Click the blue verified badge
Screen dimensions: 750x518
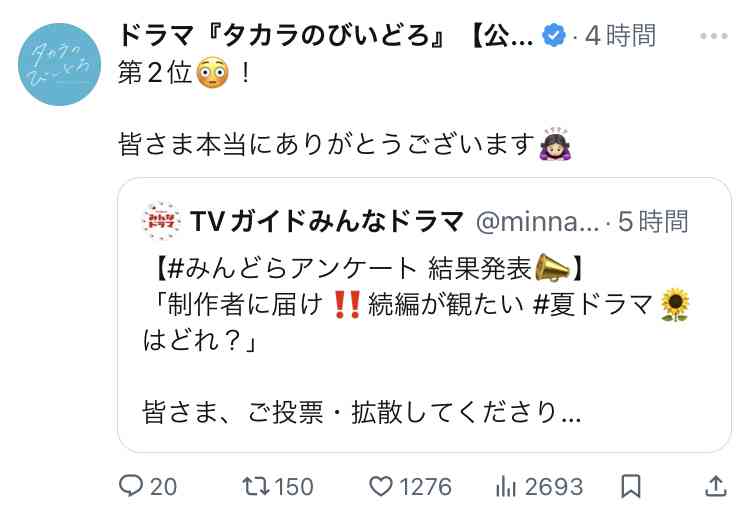553,35
